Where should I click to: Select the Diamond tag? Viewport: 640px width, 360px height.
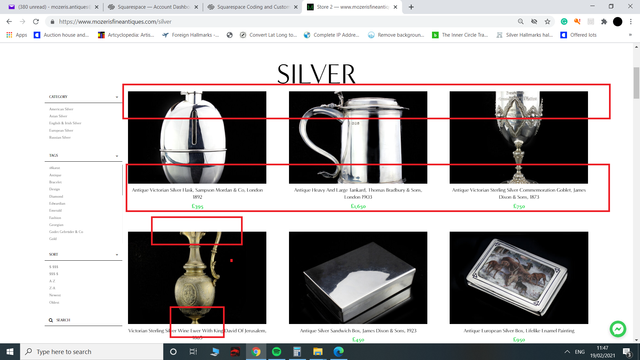56,196
